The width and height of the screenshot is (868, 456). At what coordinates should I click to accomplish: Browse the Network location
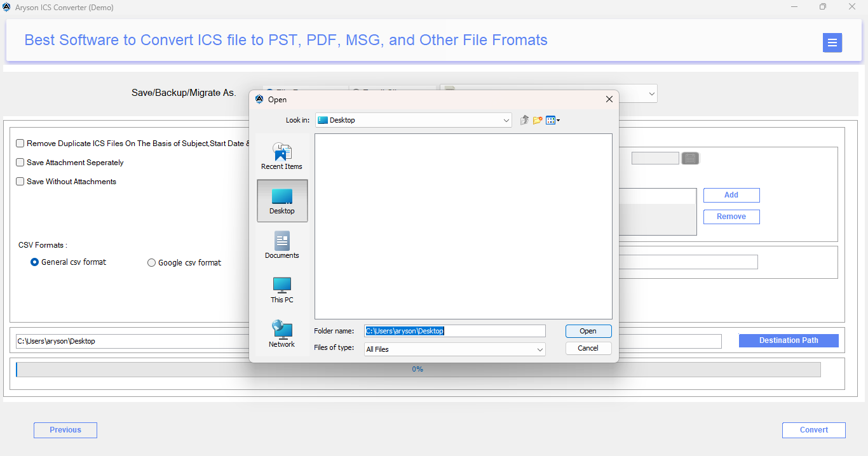[282, 334]
